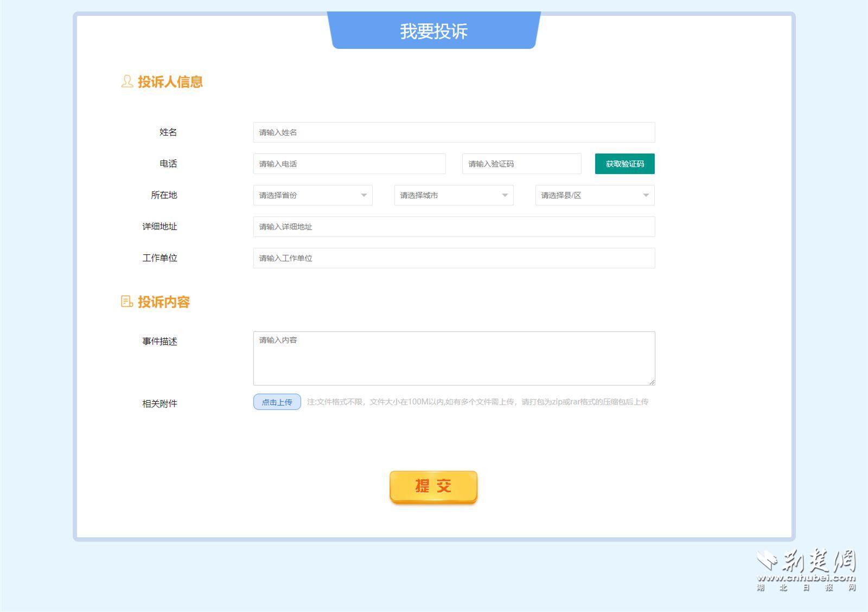Click into the 请输入电话 phone field
This screenshot has width=868, height=612.
coord(349,164)
